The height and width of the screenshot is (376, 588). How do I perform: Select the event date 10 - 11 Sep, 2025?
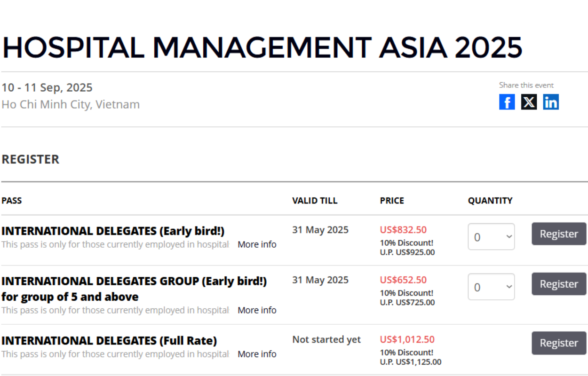coord(47,87)
